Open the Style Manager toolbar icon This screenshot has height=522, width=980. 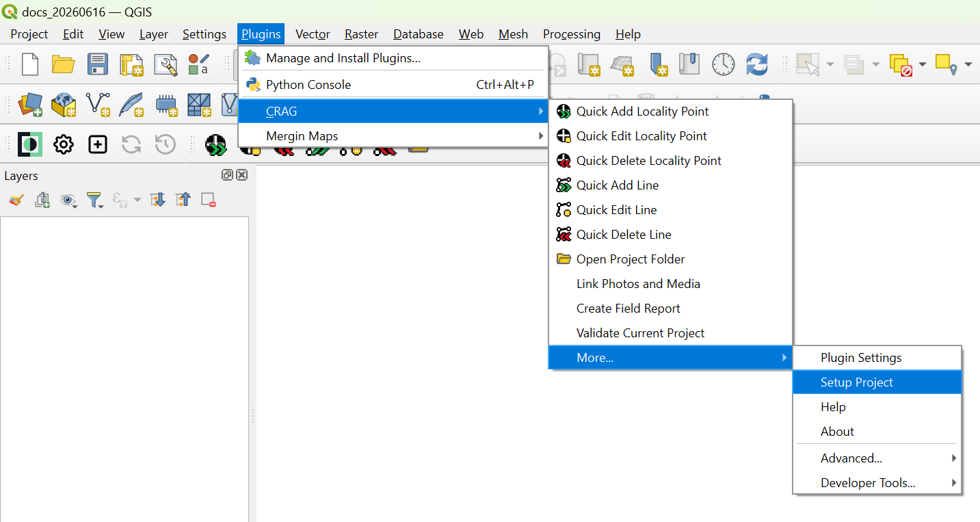(199, 64)
